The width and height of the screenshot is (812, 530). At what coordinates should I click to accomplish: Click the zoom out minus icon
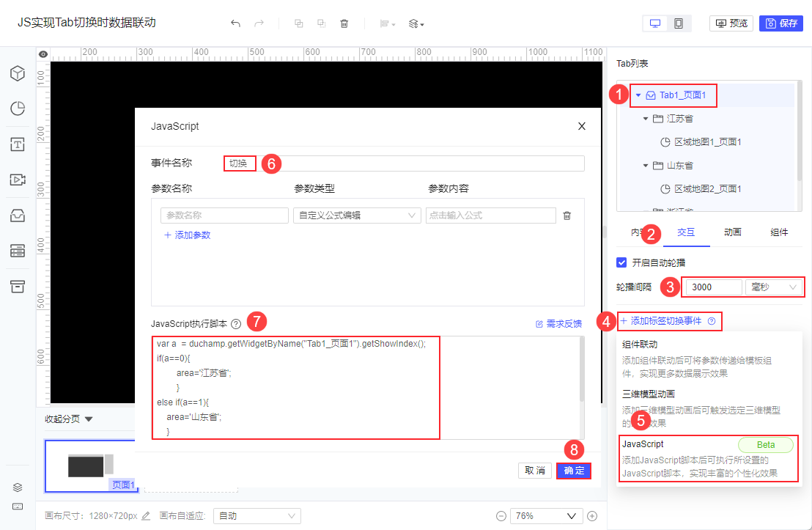pyautogui.click(x=501, y=516)
